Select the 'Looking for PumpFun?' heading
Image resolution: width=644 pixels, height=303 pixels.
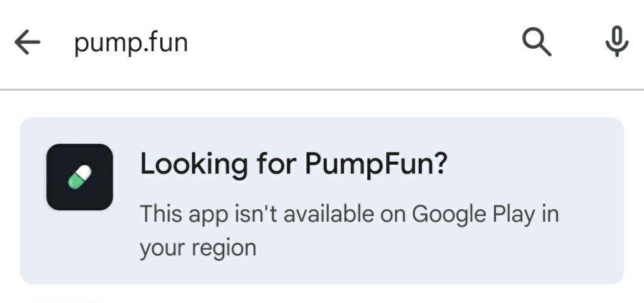294,164
